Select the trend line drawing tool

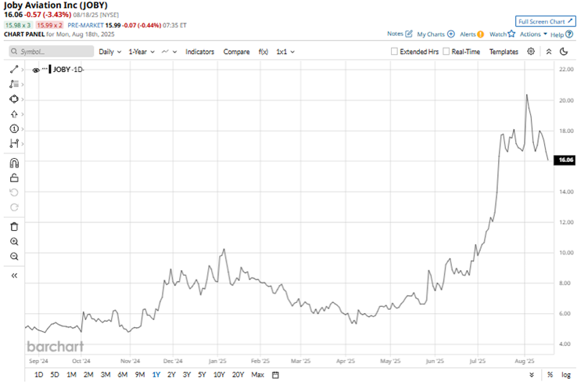(14, 70)
